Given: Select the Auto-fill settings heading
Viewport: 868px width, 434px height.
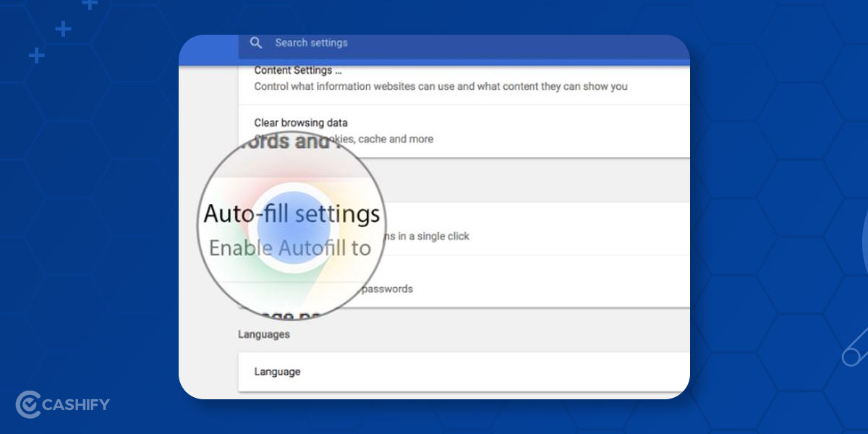Looking at the screenshot, I should tap(292, 213).
